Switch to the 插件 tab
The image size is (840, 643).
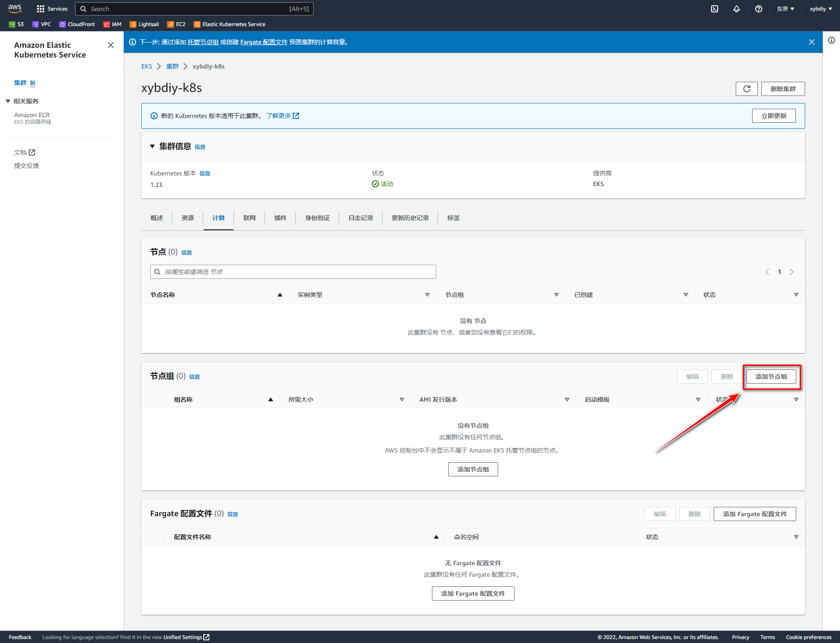point(280,218)
